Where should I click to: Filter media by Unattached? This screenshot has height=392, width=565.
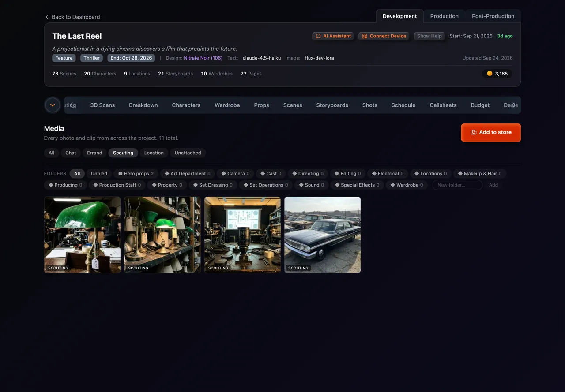tap(188, 153)
